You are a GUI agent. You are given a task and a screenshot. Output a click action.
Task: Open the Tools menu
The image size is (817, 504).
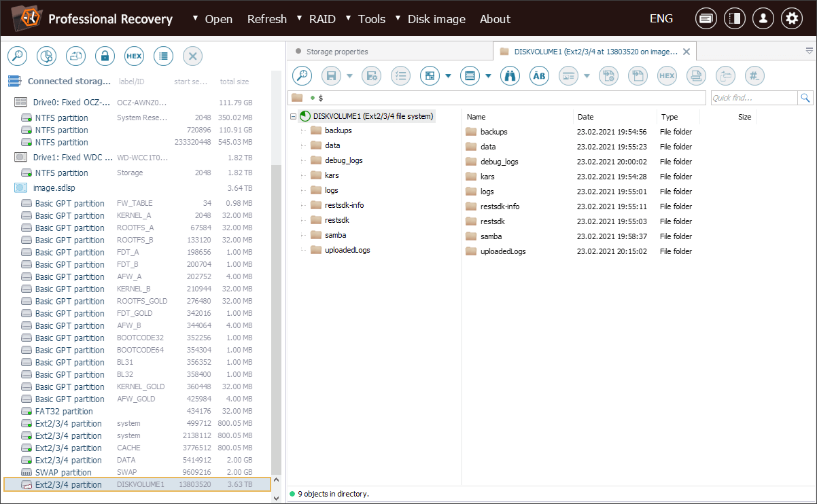(371, 19)
